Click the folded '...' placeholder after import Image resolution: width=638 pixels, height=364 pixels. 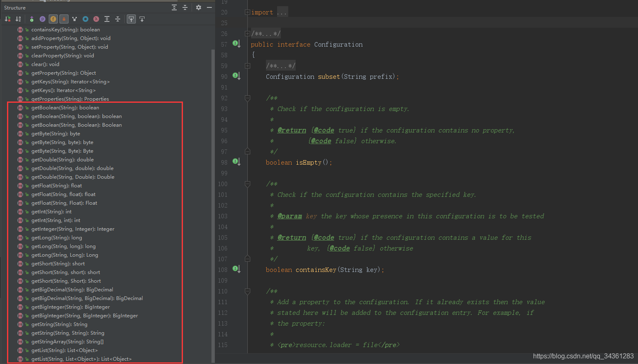(x=282, y=12)
